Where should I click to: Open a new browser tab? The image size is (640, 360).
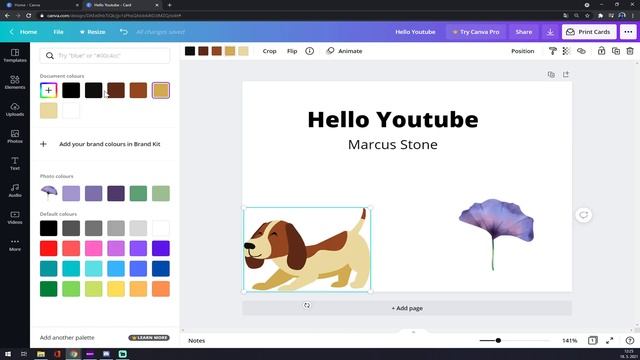tap(169, 5)
